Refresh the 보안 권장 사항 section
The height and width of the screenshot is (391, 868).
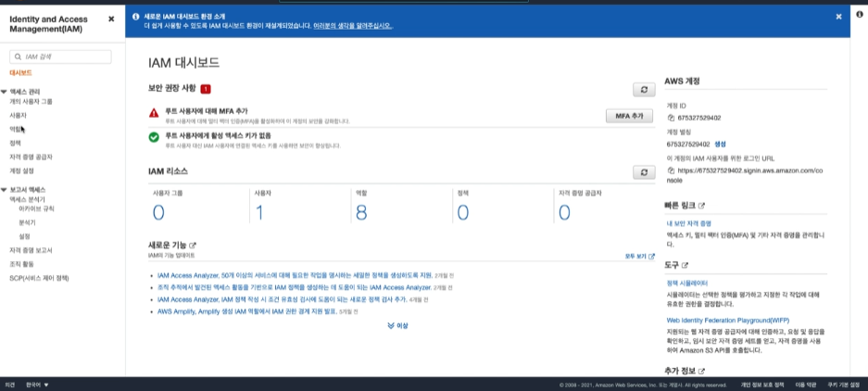[x=644, y=89]
